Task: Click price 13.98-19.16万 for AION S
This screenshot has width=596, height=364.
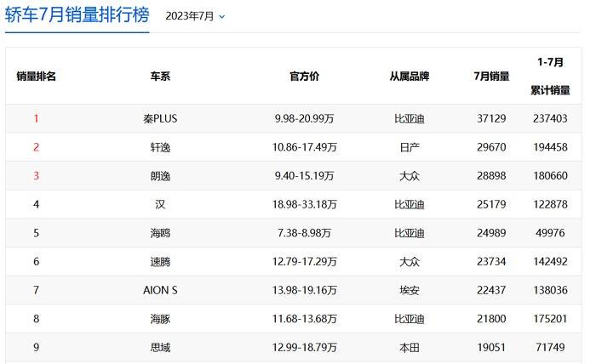Action: coord(304,290)
